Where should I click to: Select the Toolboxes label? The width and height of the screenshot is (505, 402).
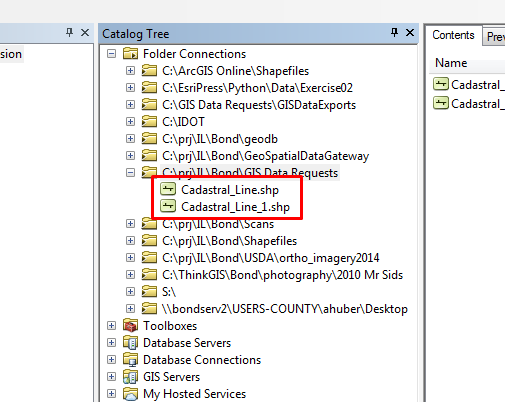point(170,326)
